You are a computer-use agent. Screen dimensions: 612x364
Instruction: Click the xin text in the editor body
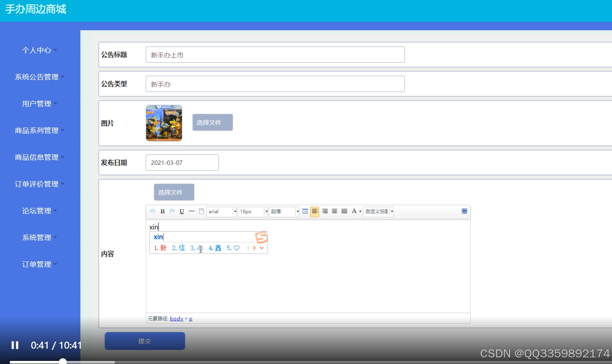pyautogui.click(x=154, y=227)
